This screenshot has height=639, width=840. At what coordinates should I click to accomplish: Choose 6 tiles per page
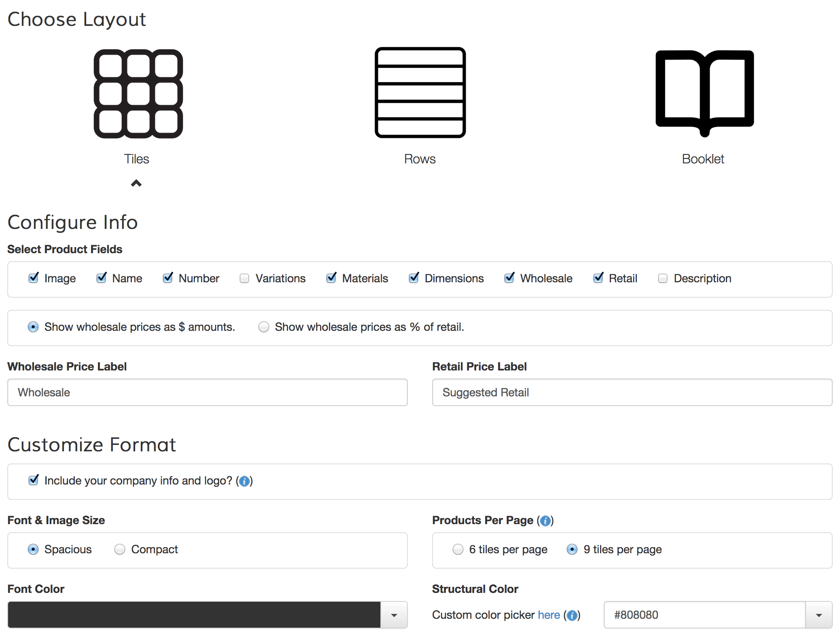click(x=458, y=549)
